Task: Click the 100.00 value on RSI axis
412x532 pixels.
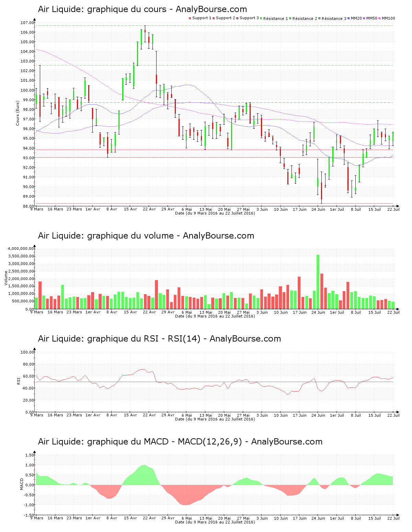Action: [27, 352]
